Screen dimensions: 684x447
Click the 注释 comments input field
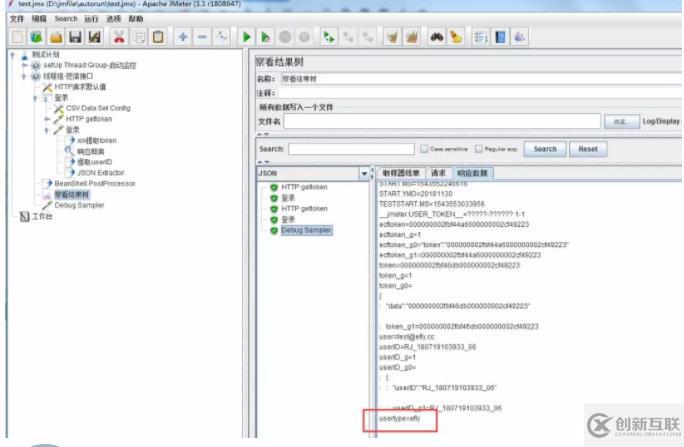(480, 93)
